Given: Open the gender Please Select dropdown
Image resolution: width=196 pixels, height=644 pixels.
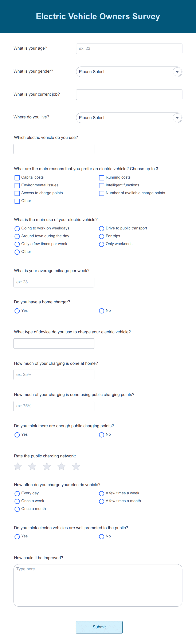Looking at the screenshot, I should (x=129, y=72).
